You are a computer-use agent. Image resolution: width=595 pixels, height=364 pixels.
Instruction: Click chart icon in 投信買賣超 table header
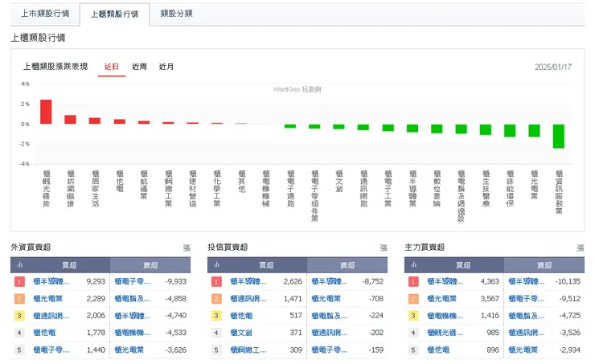pos(216,264)
